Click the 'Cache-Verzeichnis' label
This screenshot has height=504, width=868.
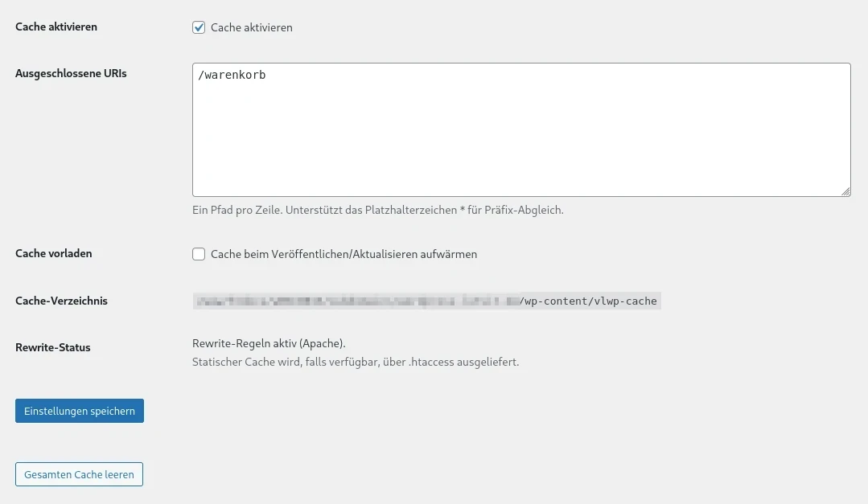click(63, 301)
